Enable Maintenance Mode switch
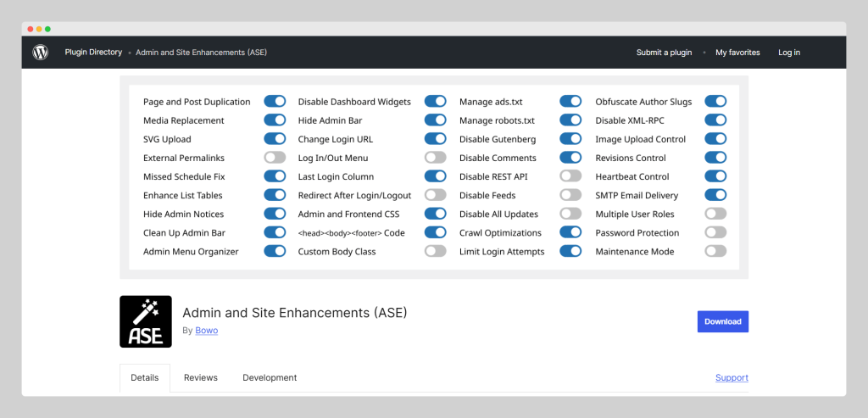The image size is (868, 418). click(715, 251)
